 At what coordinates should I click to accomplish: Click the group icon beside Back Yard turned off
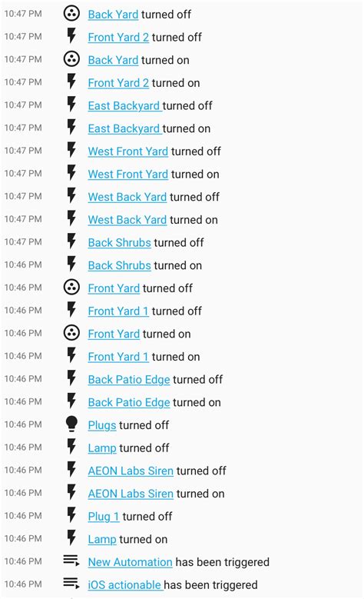[71, 14]
